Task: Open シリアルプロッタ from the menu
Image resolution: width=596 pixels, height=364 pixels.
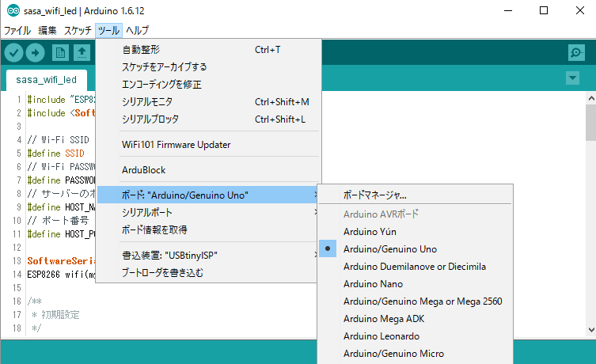Action: (x=207, y=119)
